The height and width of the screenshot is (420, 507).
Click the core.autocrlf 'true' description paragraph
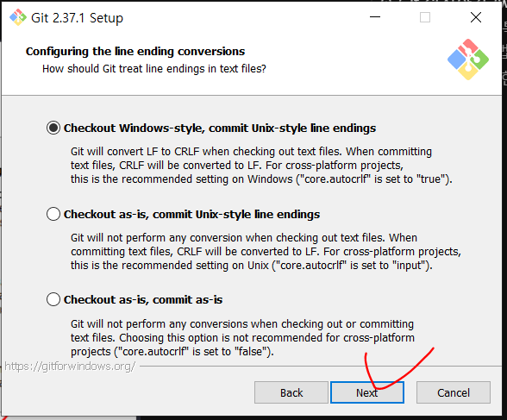(261, 166)
